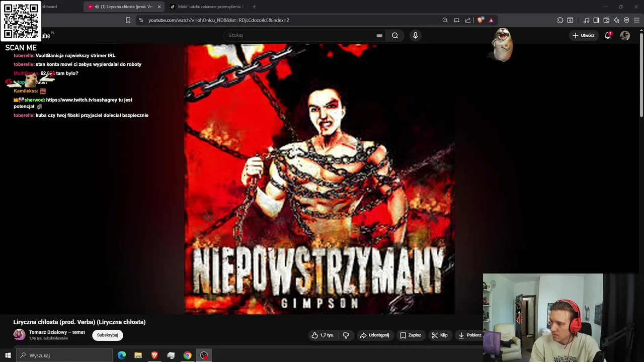Open the Brave playlist music note icon
The image size is (644, 362).
(586, 20)
